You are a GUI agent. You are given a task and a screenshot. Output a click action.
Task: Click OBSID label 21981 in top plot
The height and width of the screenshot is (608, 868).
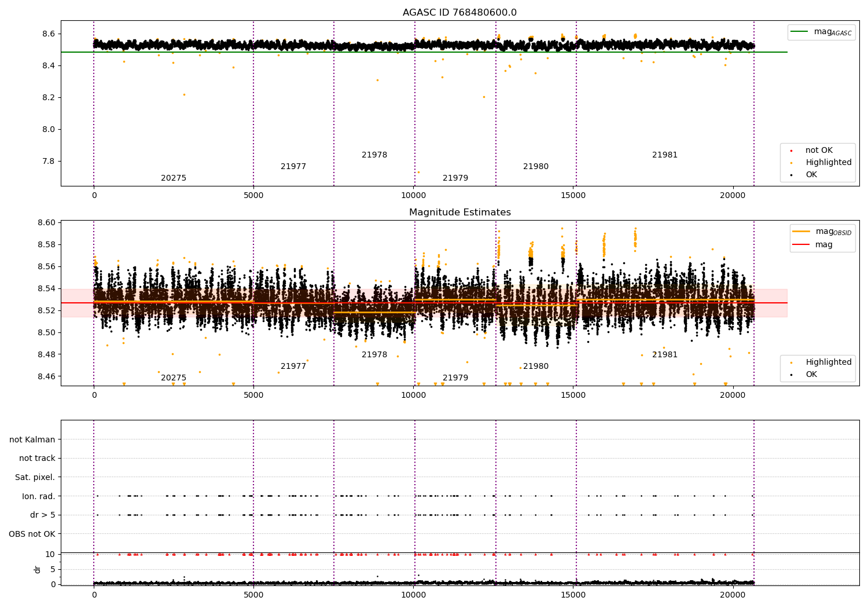pos(665,155)
